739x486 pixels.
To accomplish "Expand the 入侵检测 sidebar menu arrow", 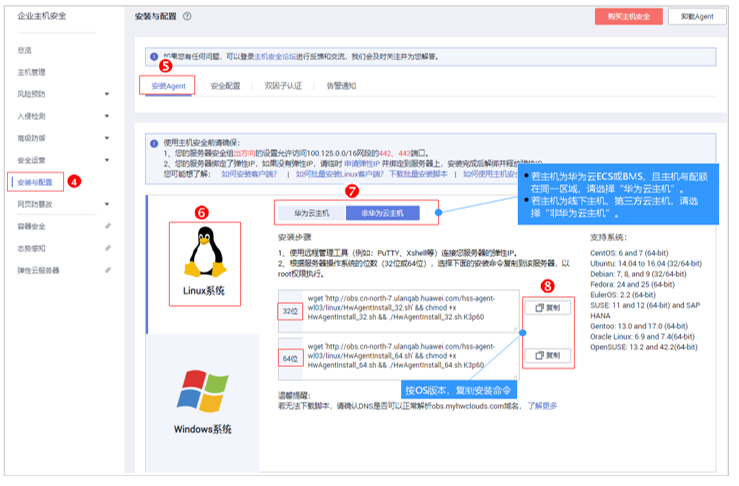I will pos(107,116).
